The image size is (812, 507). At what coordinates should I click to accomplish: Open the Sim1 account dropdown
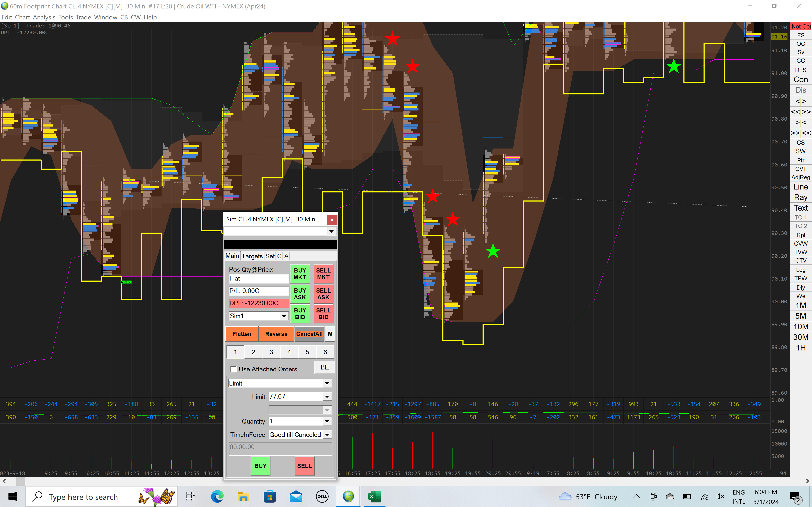pos(284,316)
